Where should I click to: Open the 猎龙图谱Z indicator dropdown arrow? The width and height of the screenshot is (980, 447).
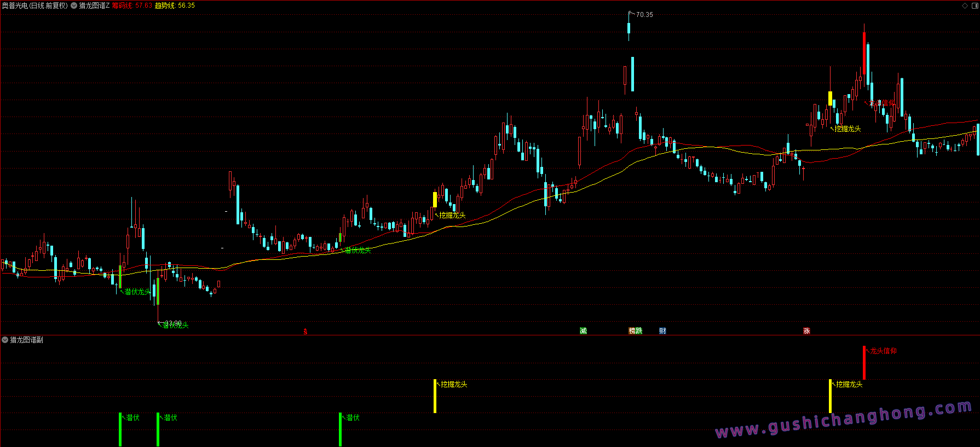74,5
